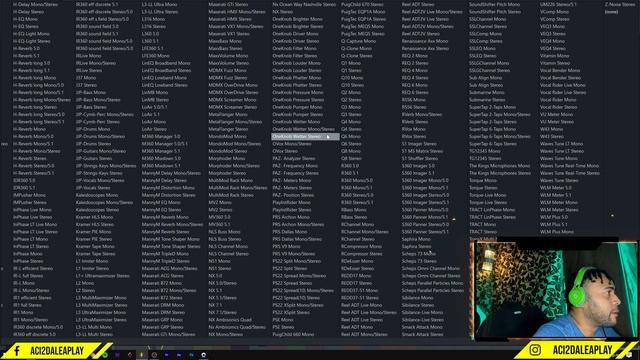Choose IRLive Mono from the list
640x360 pixels.
[x=89, y=56]
